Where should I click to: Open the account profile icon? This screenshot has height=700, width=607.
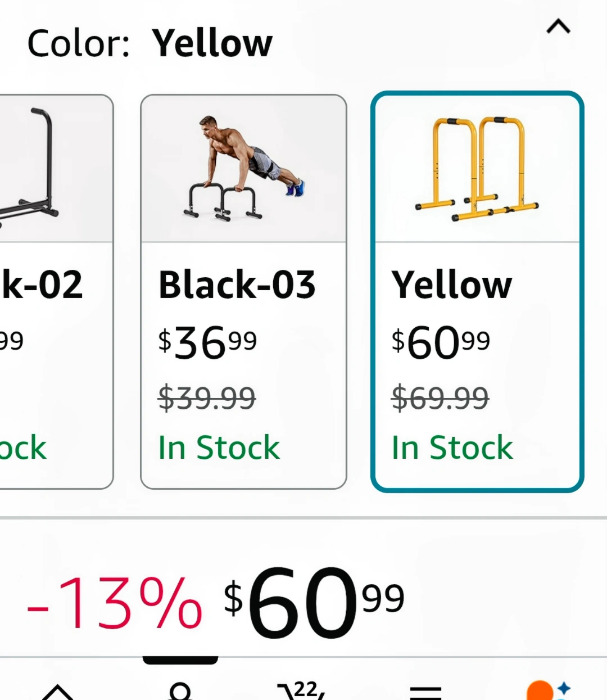(x=180, y=692)
